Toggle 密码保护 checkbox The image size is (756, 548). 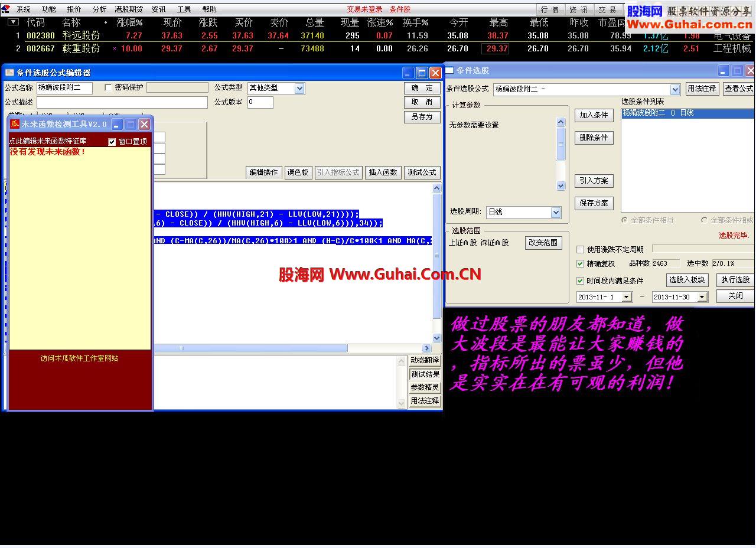[108, 87]
